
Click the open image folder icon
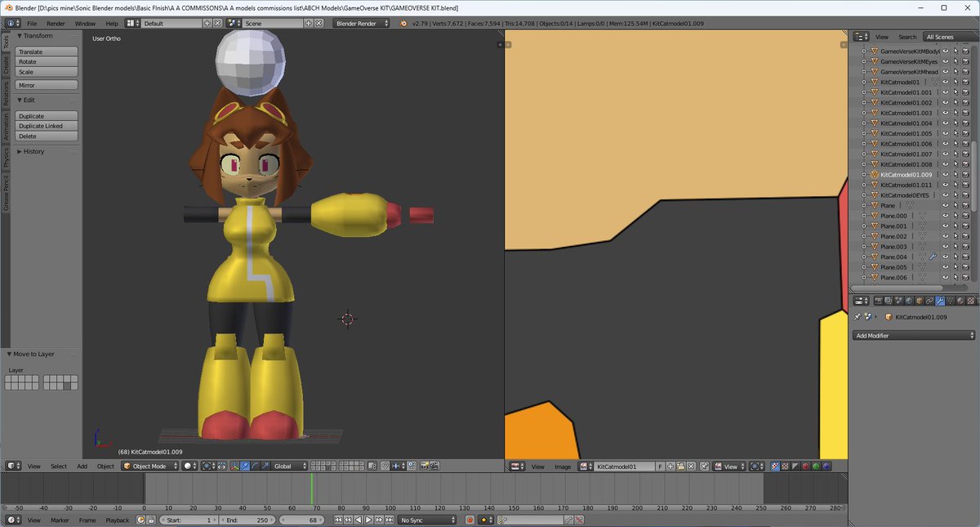(680, 467)
